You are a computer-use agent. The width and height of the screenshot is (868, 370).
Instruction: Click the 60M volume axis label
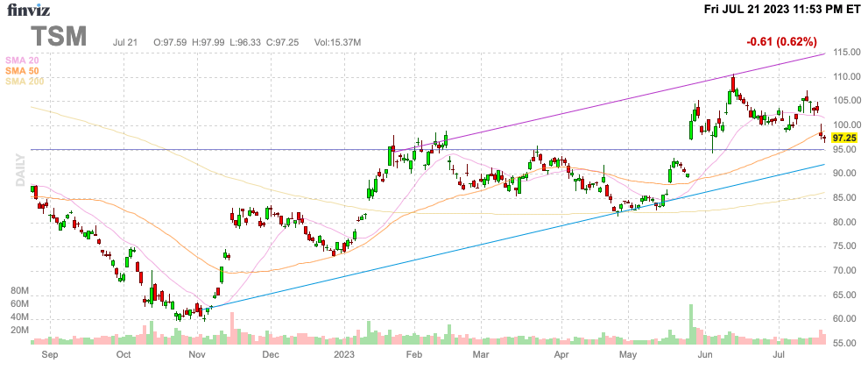click(19, 303)
